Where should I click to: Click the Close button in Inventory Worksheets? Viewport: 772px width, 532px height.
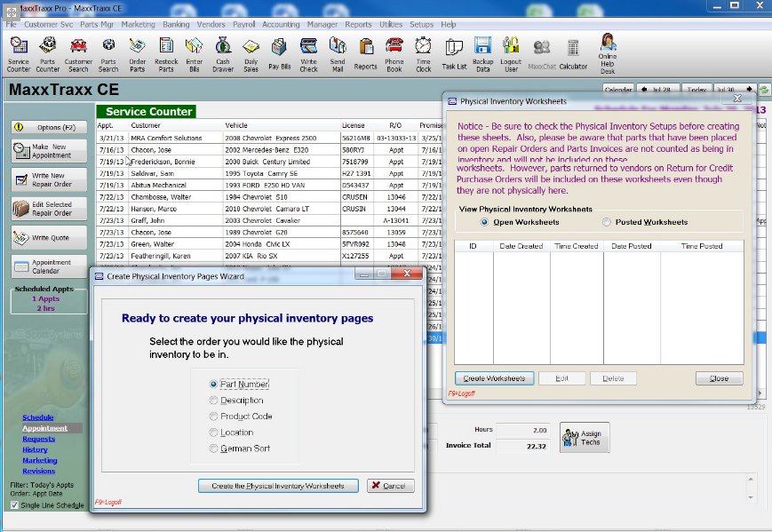point(719,378)
